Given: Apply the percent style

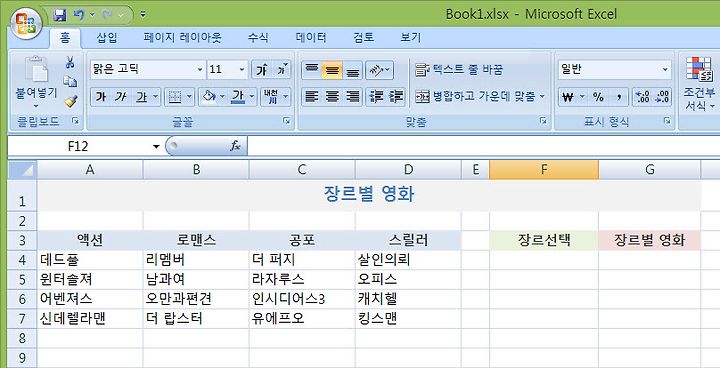Looking at the screenshot, I should [598, 97].
